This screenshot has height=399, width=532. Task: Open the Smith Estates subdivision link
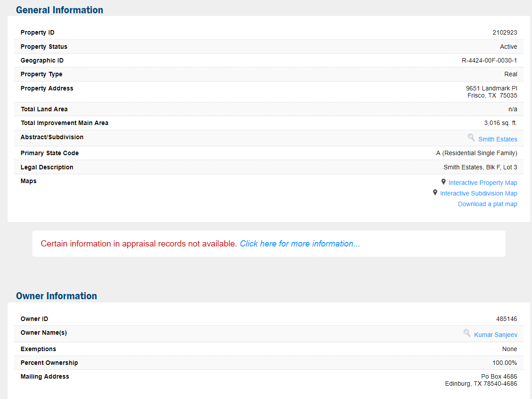point(497,139)
